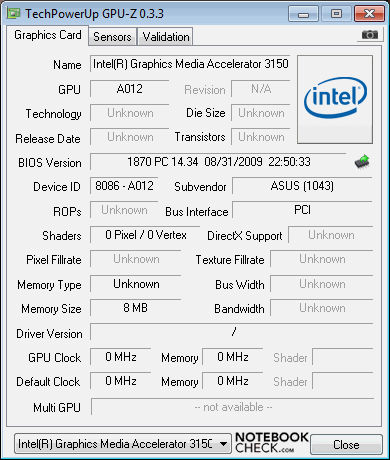Image resolution: width=390 pixels, height=460 pixels.
Task: Switch to the Sensors tab
Action: click(x=112, y=37)
